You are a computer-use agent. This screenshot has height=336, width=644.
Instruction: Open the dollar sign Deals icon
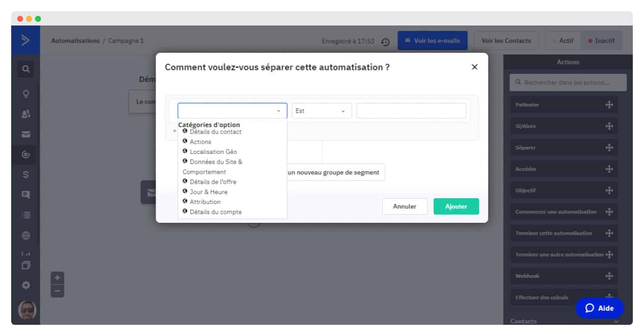(x=26, y=174)
